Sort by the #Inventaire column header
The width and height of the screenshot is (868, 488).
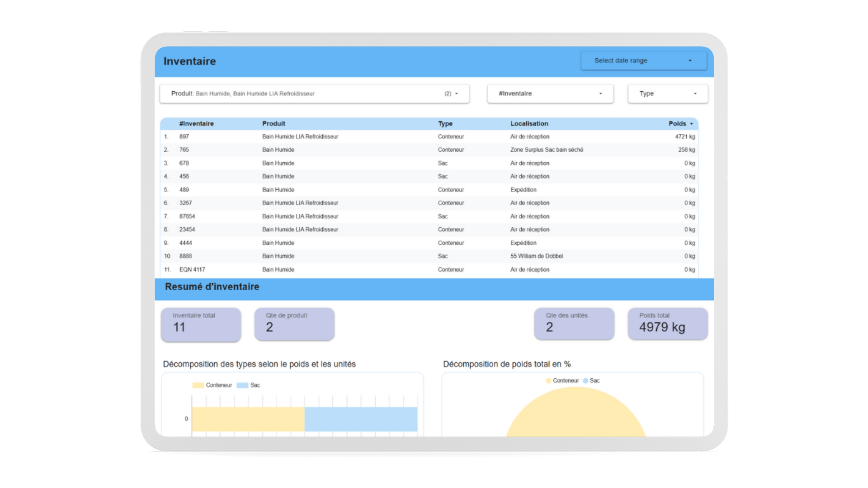point(196,124)
